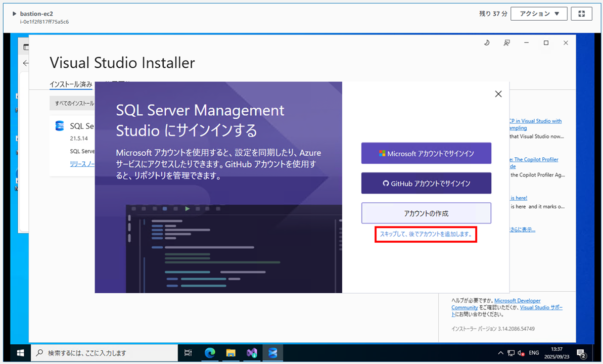Skip sign-in and add account later link
The height and width of the screenshot is (364, 603).
426,234
